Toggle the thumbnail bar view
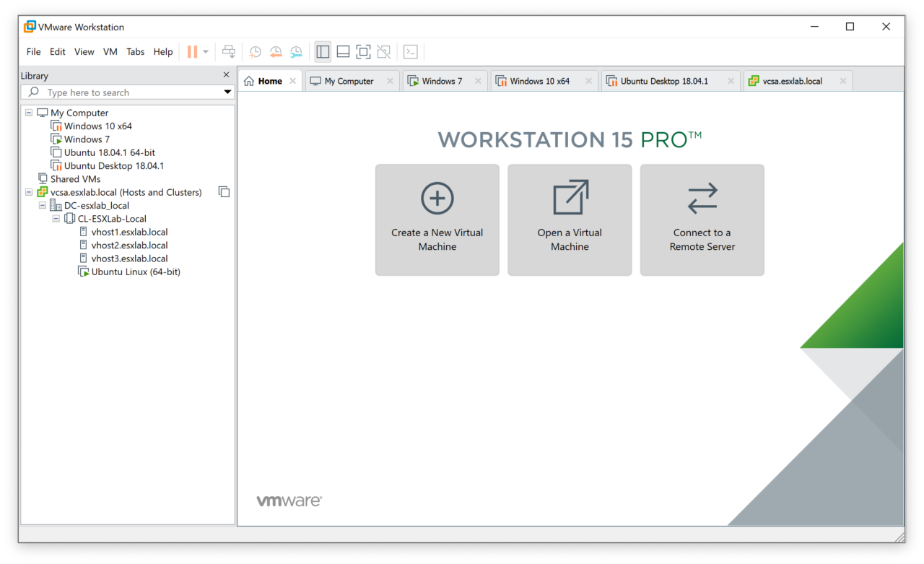The height and width of the screenshot is (564, 924). click(343, 52)
